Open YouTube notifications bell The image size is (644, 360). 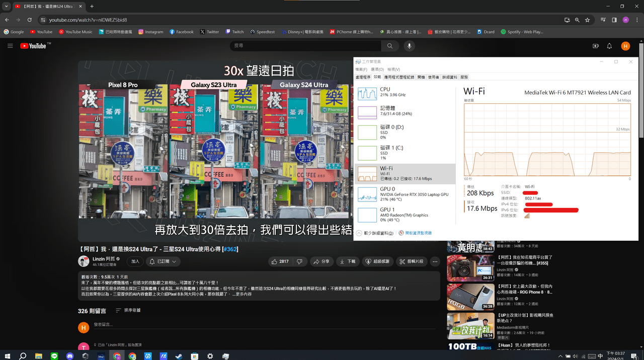(x=609, y=46)
